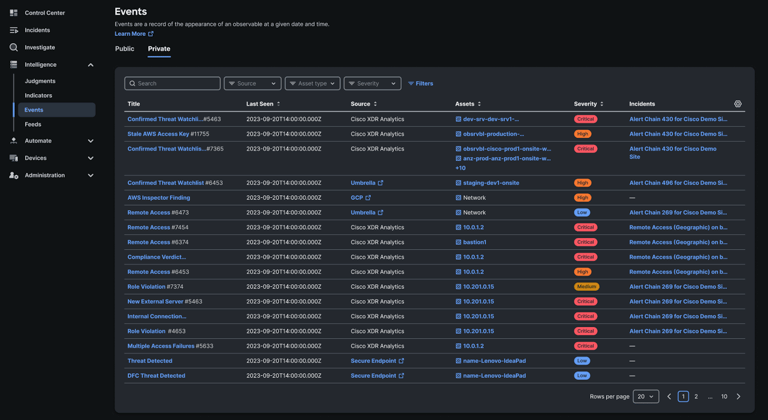This screenshot has width=768, height=420.
Task: Open DFC Threat Detected event
Action: click(x=156, y=376)
